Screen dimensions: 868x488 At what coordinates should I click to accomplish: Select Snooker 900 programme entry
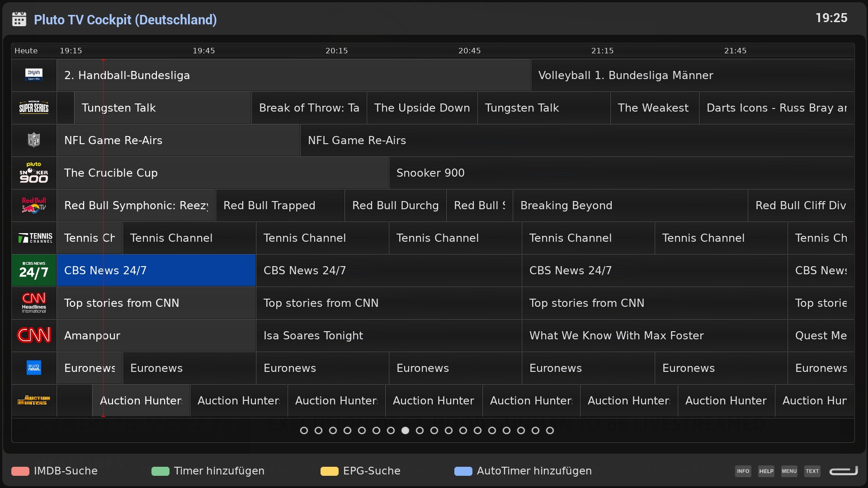click(622, 173)
